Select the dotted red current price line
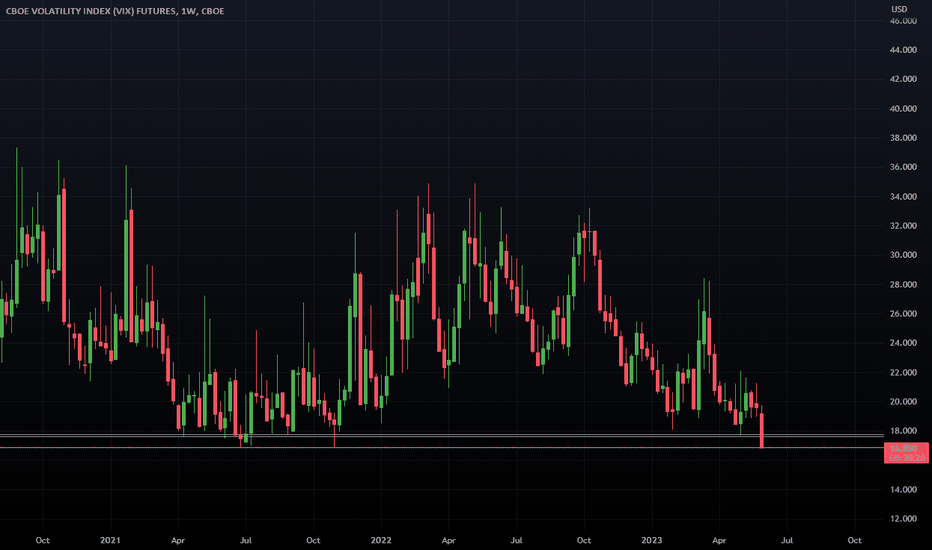The height and width of the screenshot is (550, 932). click(442, 448)
